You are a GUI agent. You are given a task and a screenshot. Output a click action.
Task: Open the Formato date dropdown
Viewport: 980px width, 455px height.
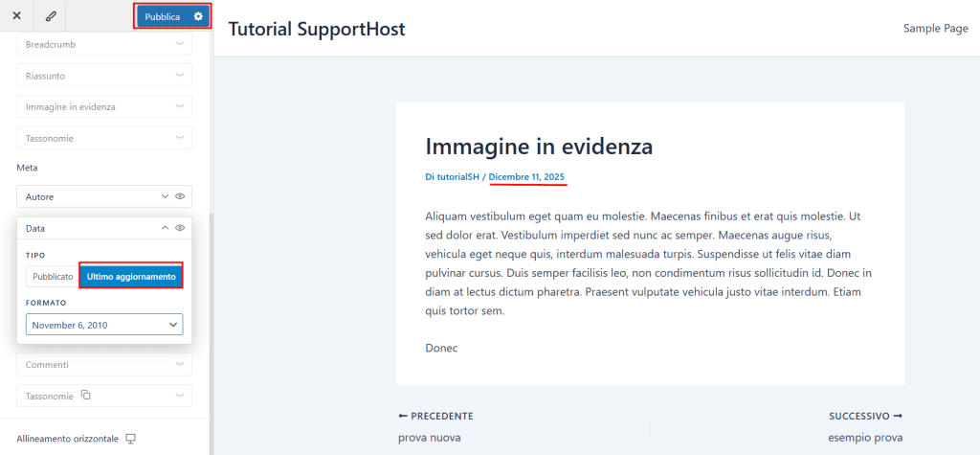(x=104, y=325)
